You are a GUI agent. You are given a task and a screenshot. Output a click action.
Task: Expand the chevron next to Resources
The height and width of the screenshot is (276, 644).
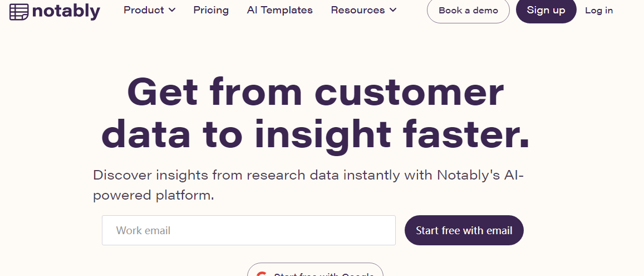(x=393, y=10)
